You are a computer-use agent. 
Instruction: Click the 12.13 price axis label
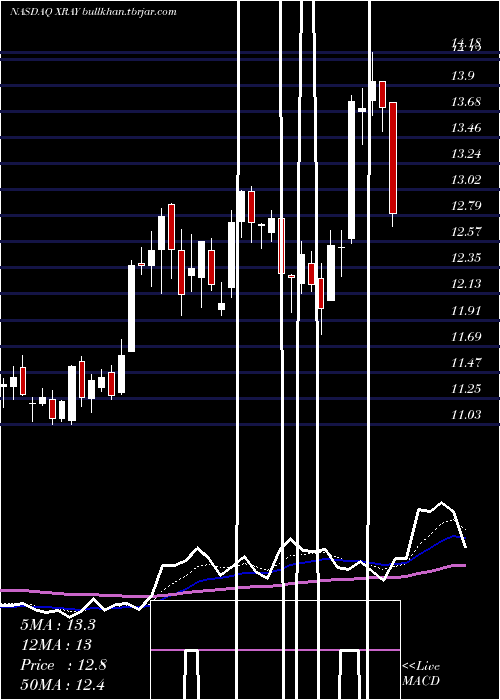[x=466, y=284]
